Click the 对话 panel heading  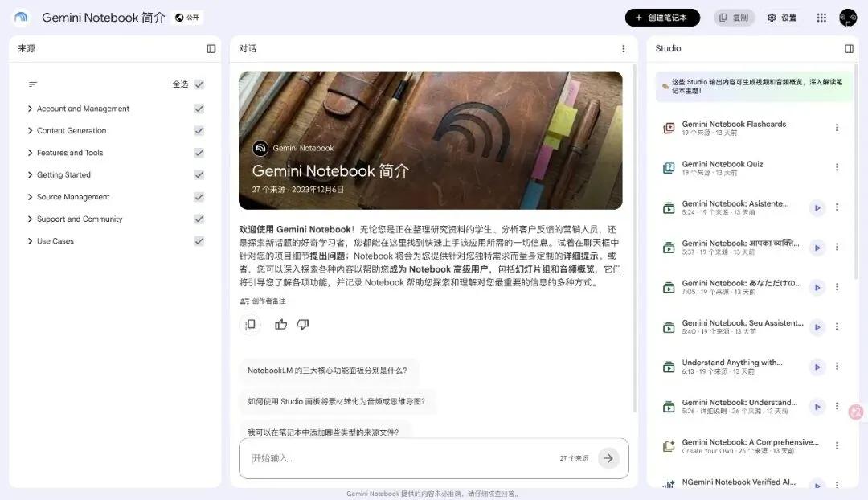click(x=248, y=49)
